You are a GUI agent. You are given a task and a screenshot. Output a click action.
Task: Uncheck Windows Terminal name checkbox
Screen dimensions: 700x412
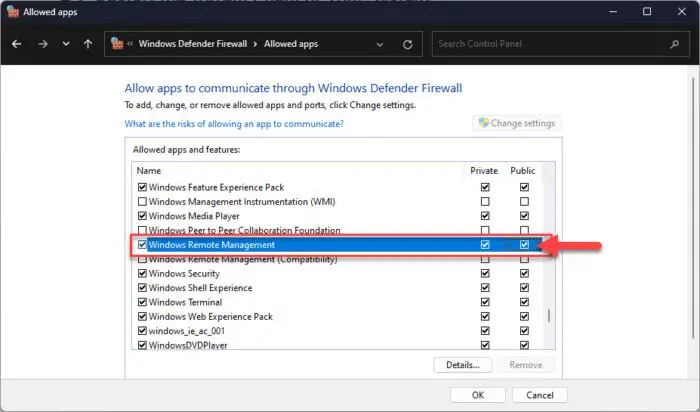point(142,302)
